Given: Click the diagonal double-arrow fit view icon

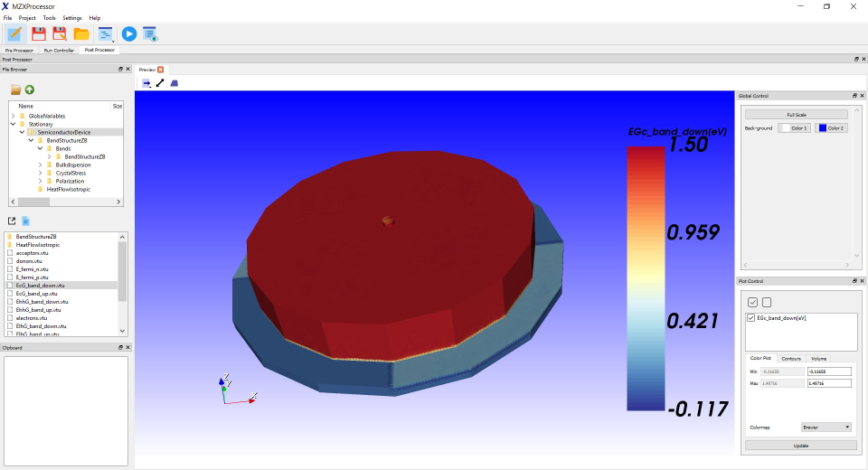Looking at the screenshot, I should click(160, 83).
